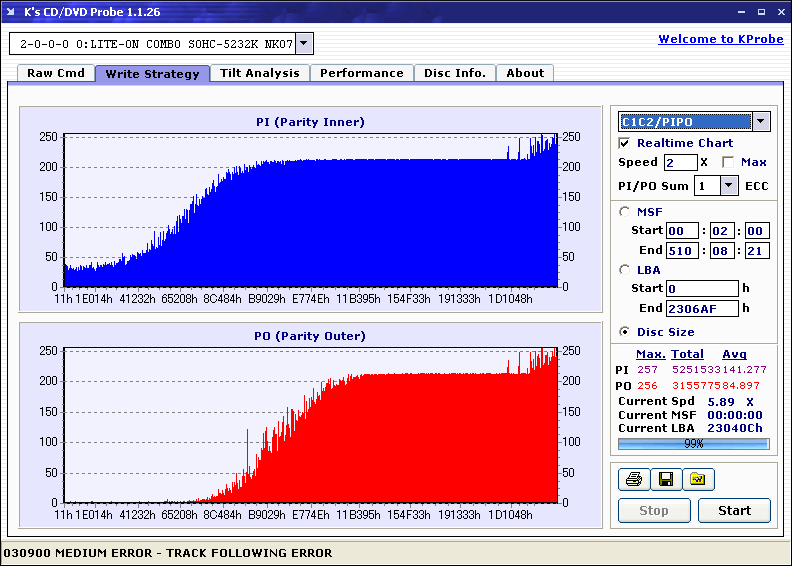
Task: Click the MSF Start minutes field
Action: pyautogui.click(x=682, y=231)
